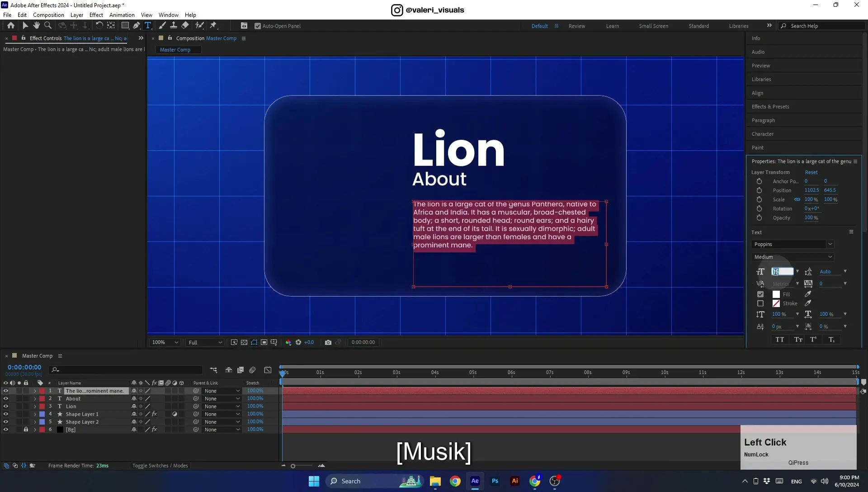The width and height of the screenshot is (868, 492).
Task: Click the reset exposure icon
Action: click(298, 342)
